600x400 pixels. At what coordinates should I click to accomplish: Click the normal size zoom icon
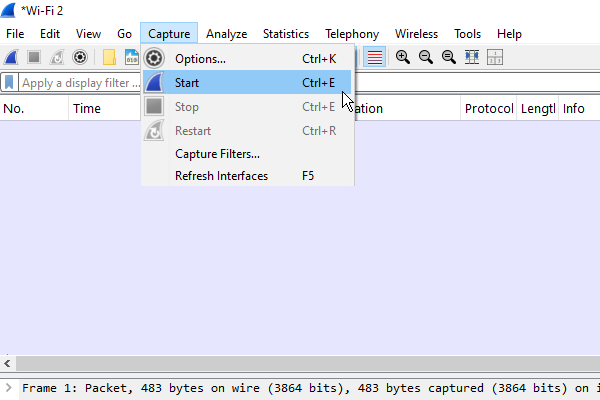coord(448,57)
